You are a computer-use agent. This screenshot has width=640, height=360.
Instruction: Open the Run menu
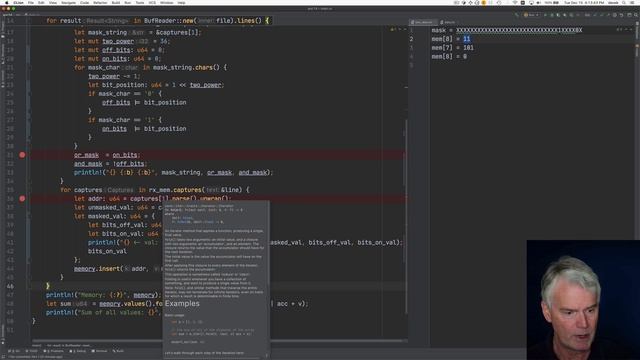coord(128,2)
